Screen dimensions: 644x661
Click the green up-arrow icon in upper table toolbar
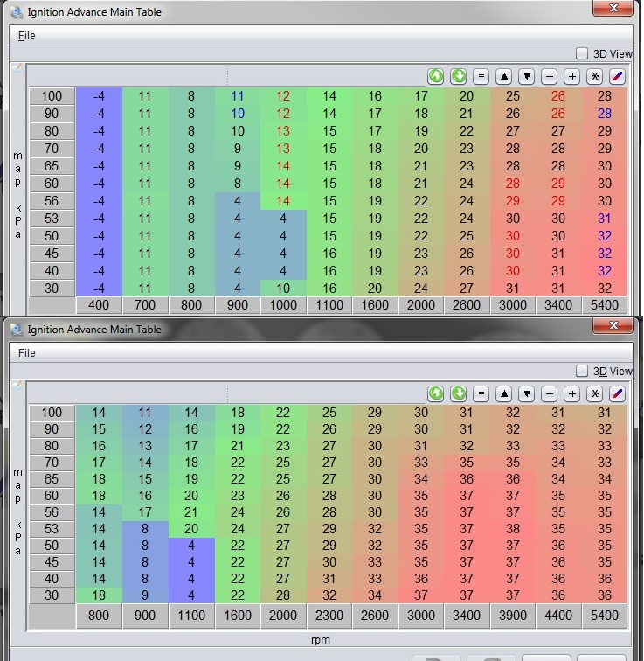click(x=436, y=76)
